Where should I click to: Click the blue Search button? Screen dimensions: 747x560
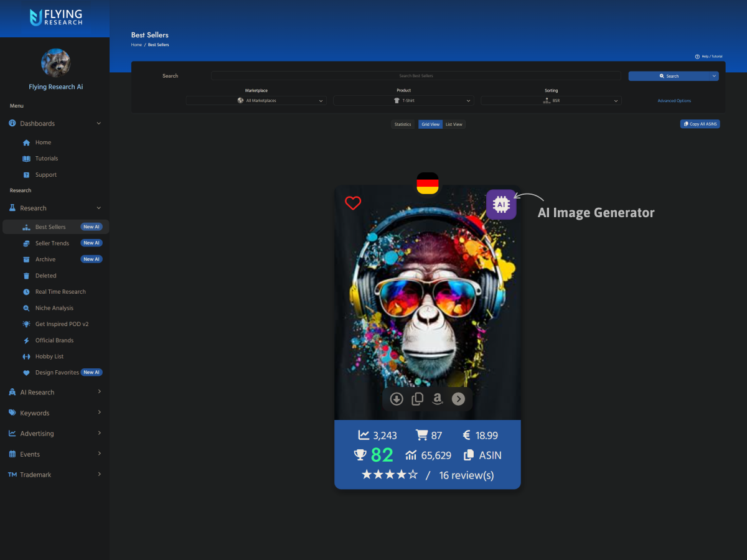click(669, 76)
